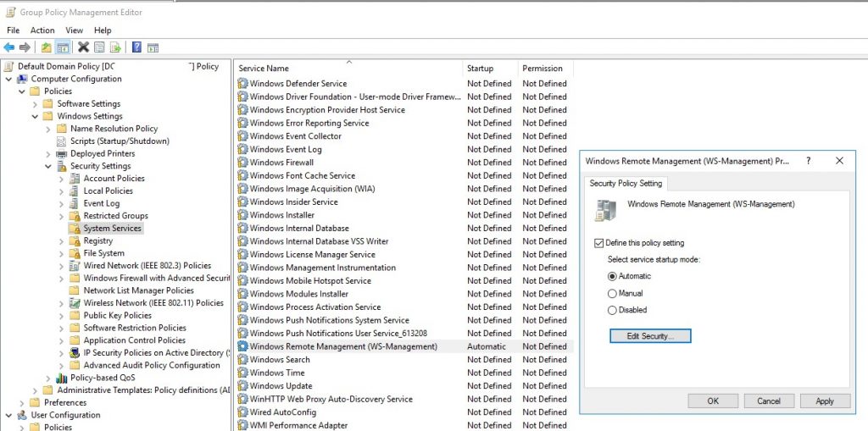Expand the Account Policies tree node
This screenshot has height=431, width=868.
(61, 179)
